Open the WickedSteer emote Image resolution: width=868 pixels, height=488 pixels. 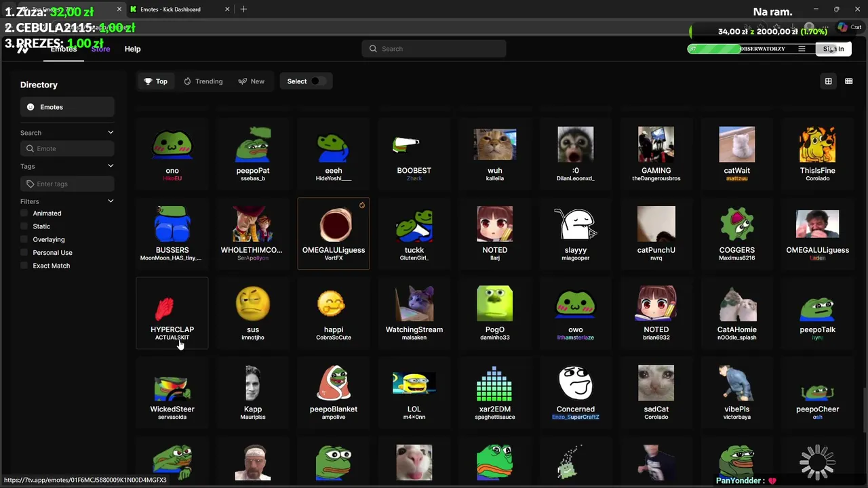click(172, 392)
